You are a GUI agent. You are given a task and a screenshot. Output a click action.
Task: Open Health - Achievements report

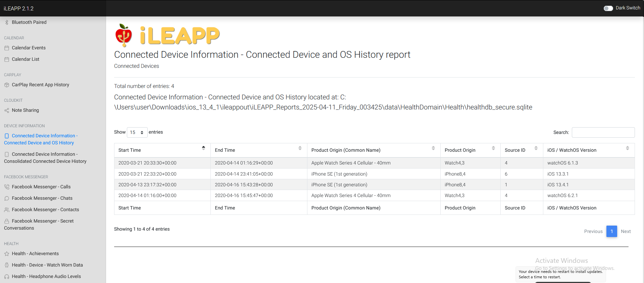click(x=35, y=253)
